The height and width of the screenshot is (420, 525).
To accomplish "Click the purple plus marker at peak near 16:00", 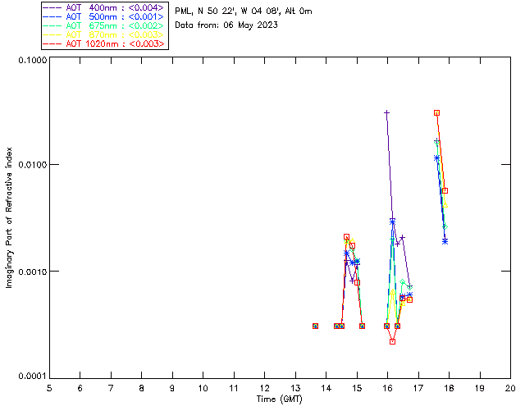I will coord(386,112).
